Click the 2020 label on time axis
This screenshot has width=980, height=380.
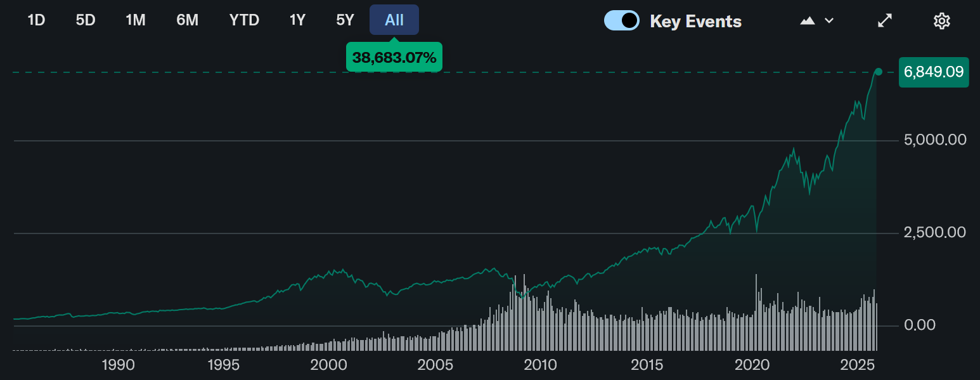coord(752,365)
